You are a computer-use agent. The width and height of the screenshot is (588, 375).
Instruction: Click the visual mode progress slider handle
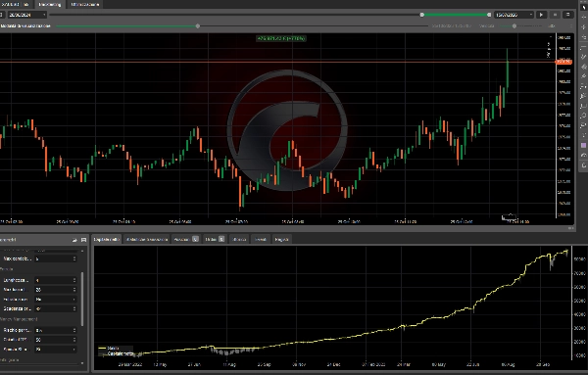198,25
